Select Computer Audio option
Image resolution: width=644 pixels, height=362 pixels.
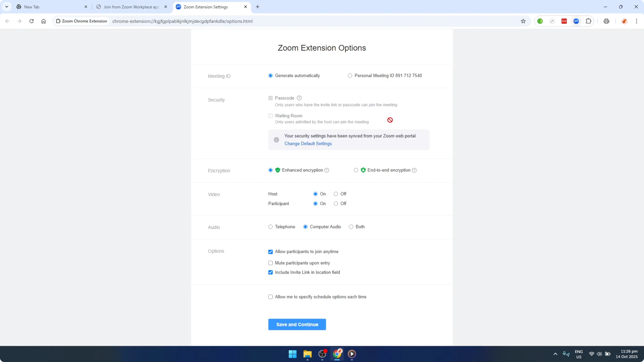305,227
